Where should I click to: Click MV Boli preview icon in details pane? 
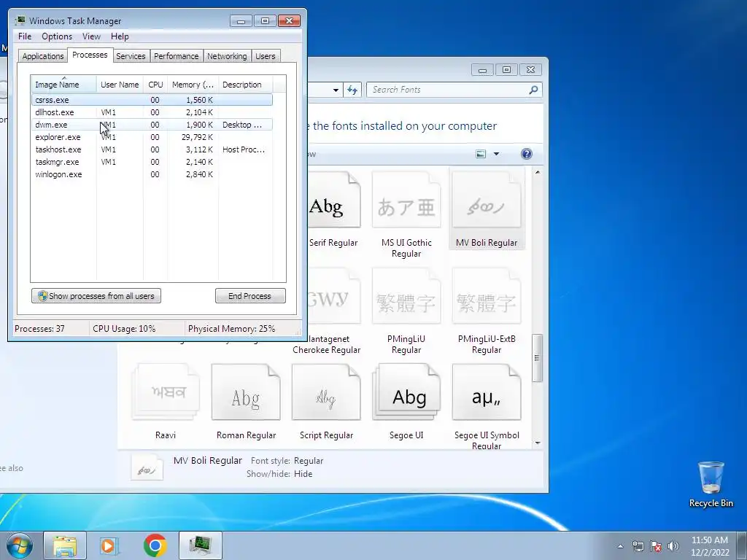(147, 467)
